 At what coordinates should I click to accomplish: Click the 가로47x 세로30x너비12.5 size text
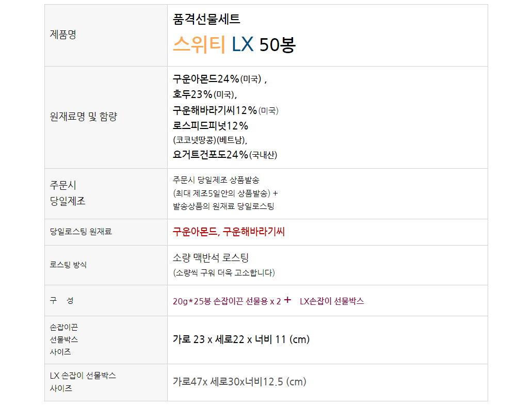click(x=239, y=382)
